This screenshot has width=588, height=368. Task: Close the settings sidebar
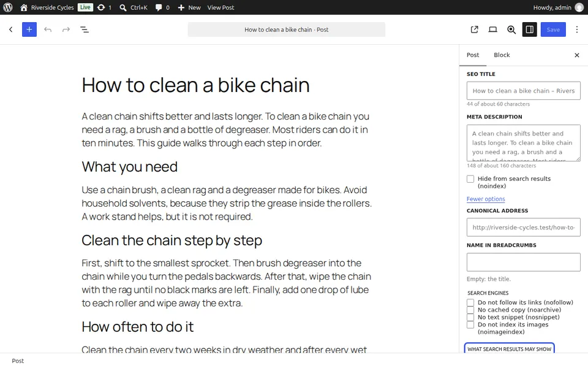[577, 55]
